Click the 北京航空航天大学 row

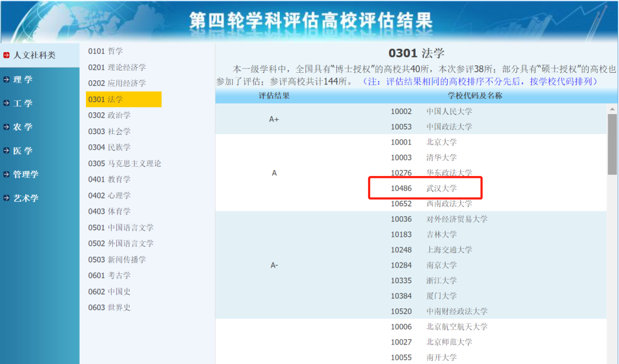click(439, 327)
